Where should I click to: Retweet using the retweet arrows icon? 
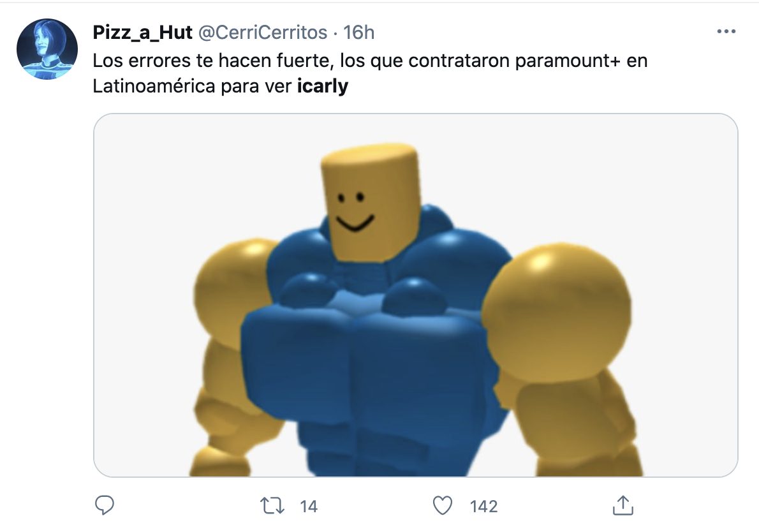272,505
